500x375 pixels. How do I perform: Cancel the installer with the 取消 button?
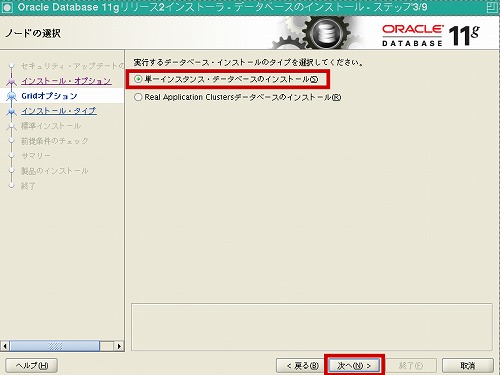tap(468, 366)
